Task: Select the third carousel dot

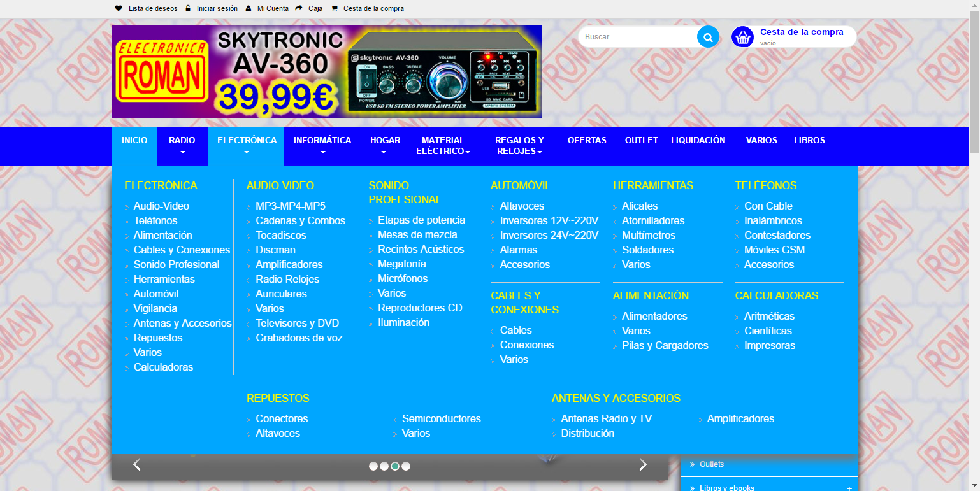Action: (395, 466)
